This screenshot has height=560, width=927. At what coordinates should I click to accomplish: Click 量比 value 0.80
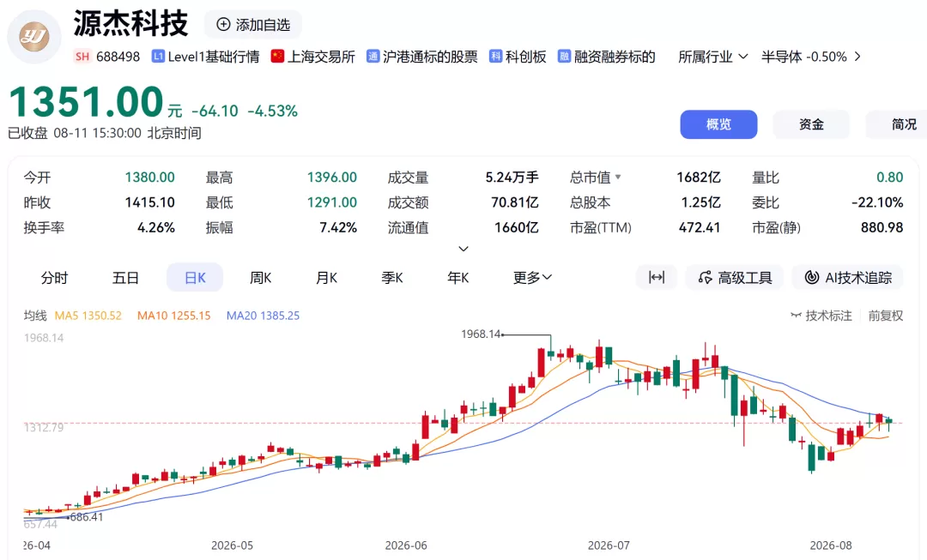coord(890,178)
